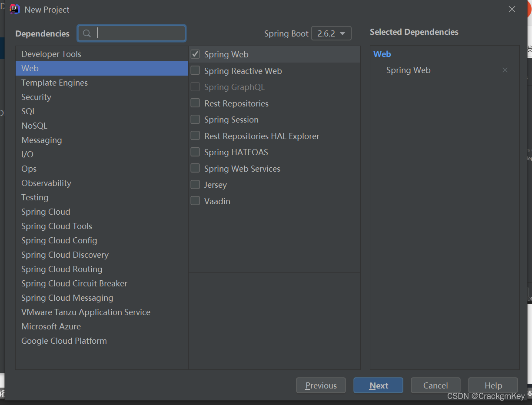The width and height of the screenshot is (532, 405).
Task: Click the Rest Repositories HAL Explorer label
Action: point(262,136)
